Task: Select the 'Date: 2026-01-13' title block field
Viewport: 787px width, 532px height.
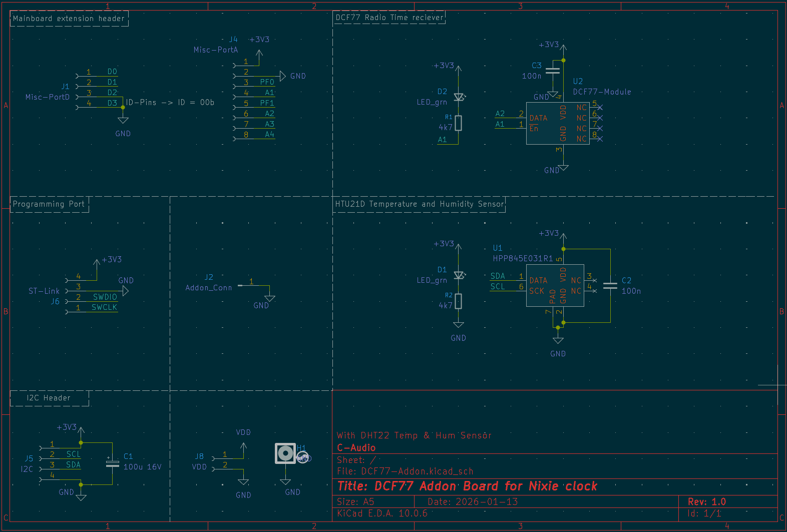Action: pos(473,502)
